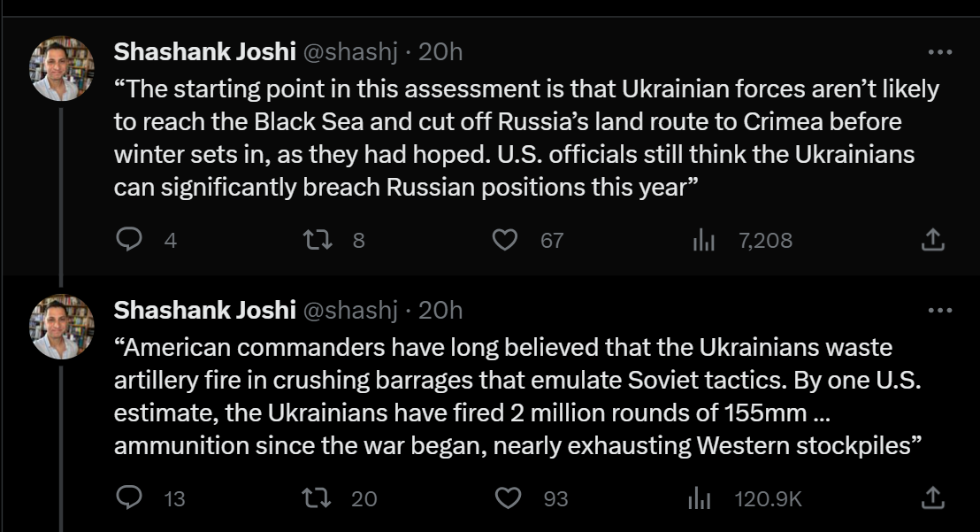The width and height of the screenshot is (980, 532).
Task: Reply to the artillery ammunition tweet
Action: pyautogui.click(x=129, y=497)
